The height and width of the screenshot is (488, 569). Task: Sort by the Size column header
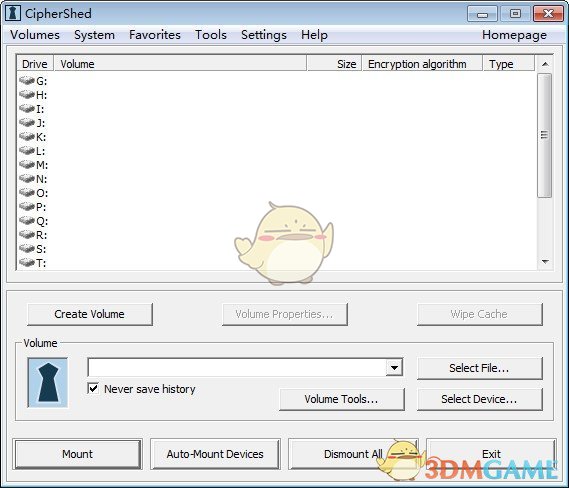pos(335,64)
